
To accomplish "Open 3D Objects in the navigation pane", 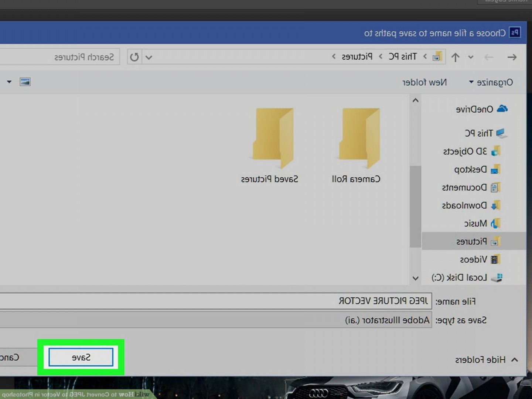I will pos(471,151).
